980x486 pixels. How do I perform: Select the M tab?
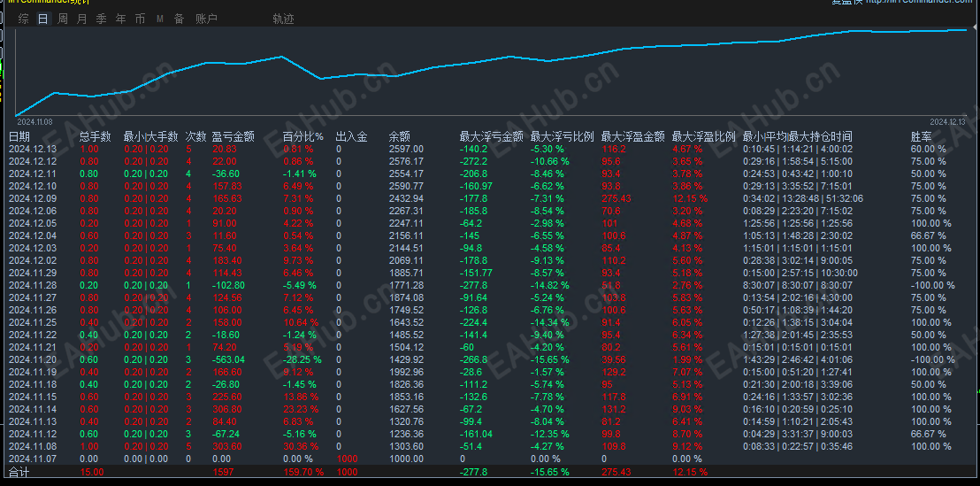point(159,19)
